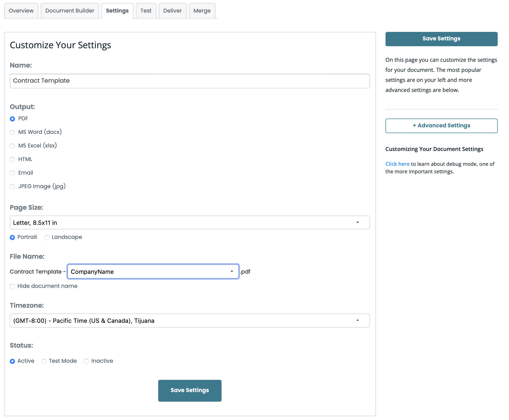Click the top Save Settings button
The image size is (509, 420).
click(441, 39)
